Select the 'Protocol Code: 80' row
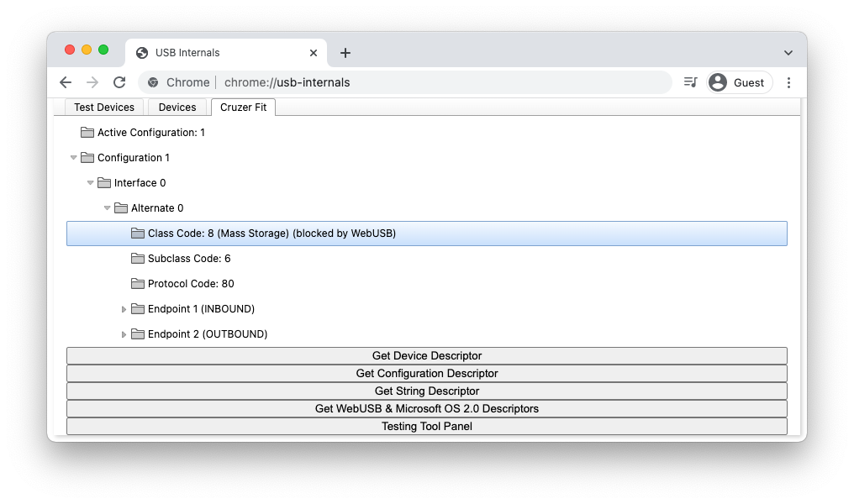 pyautogui.click(x=191, y=284)
